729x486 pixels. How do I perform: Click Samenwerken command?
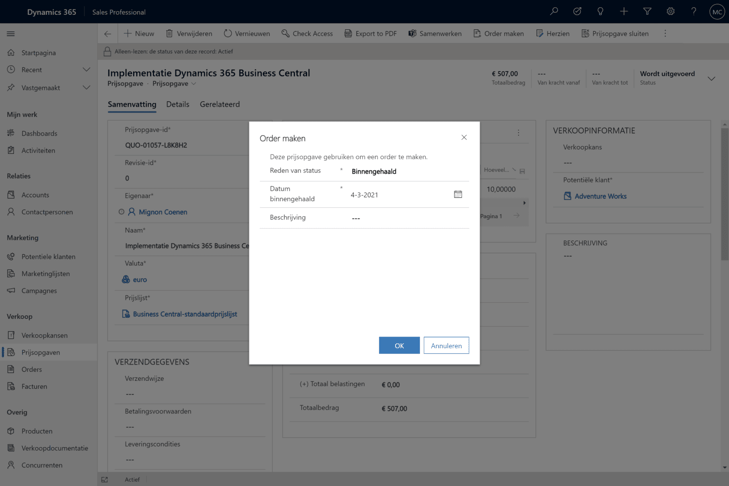coord(435,33)
